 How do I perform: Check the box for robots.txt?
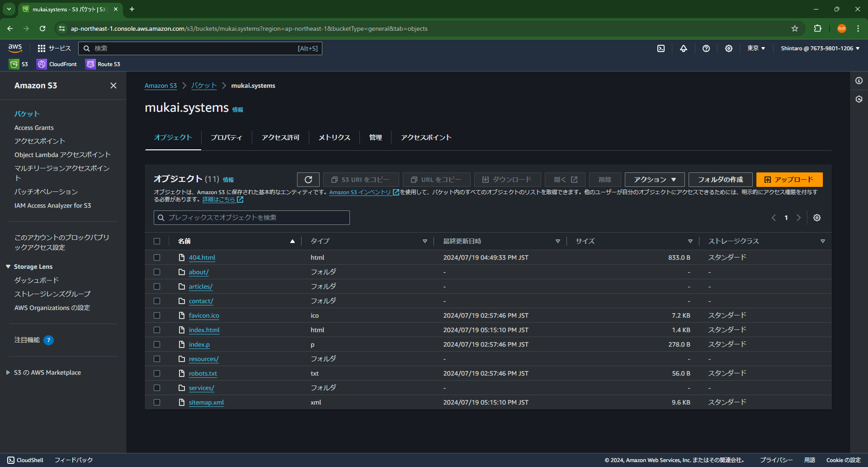tap(157, 373)
